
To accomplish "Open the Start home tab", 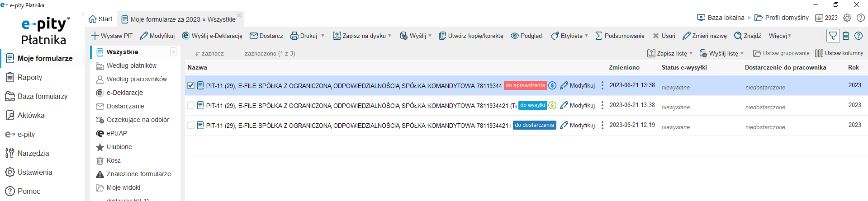I will pyautogui.click(x=100, y=19).
